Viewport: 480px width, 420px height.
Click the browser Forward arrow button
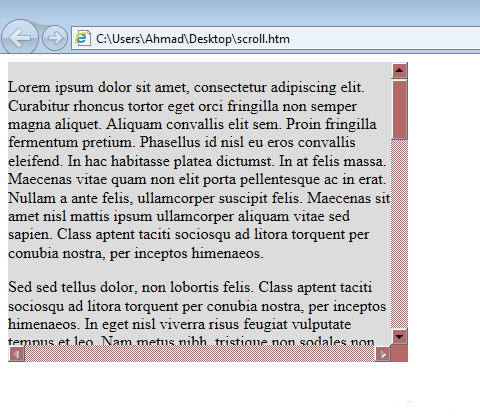pos(55,38)
